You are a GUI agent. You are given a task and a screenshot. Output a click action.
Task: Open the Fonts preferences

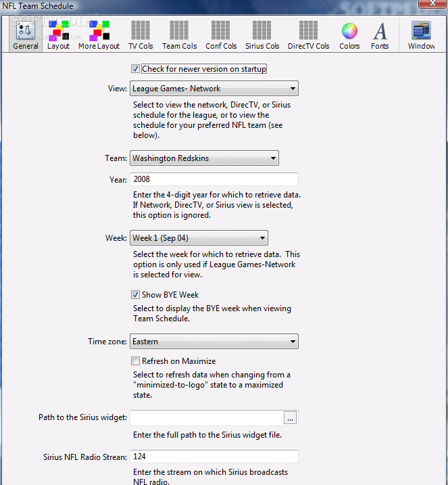(x=380, y=35)
